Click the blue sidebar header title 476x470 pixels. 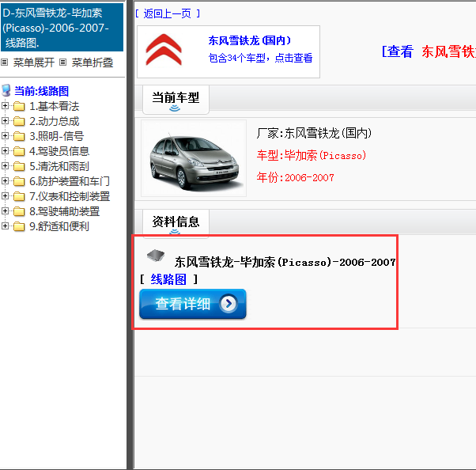tap(62, 28)
